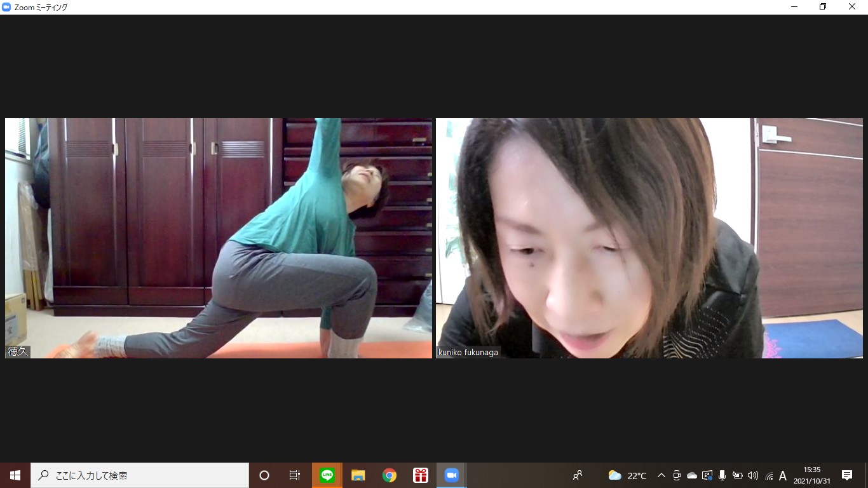Viewport: 868px width, 488px height.
Task: Click the Zoom icon in title bar
Action: click(7, 7)
